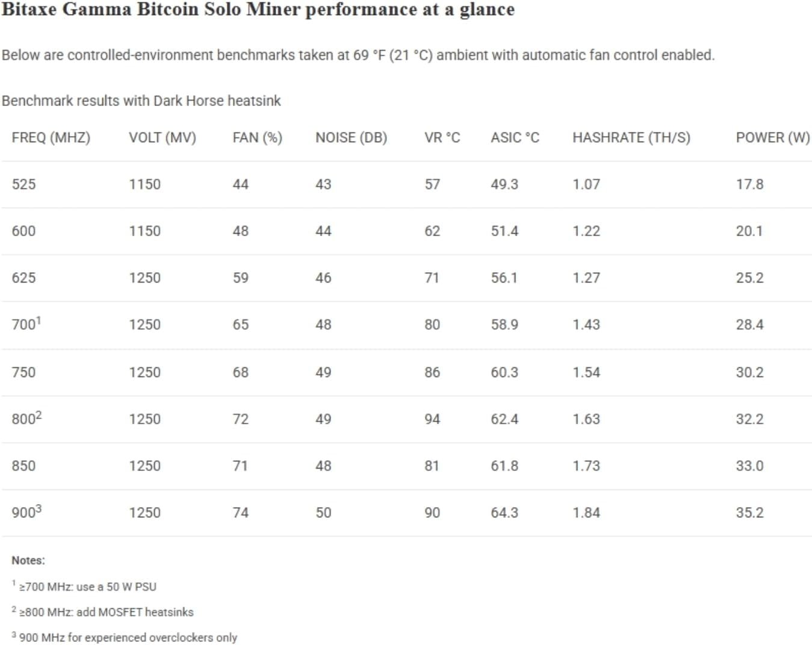Screen dimensions: 812x645
Task: Click the 800 frequency cell with footnote 2
Action: tap(26, 419)
